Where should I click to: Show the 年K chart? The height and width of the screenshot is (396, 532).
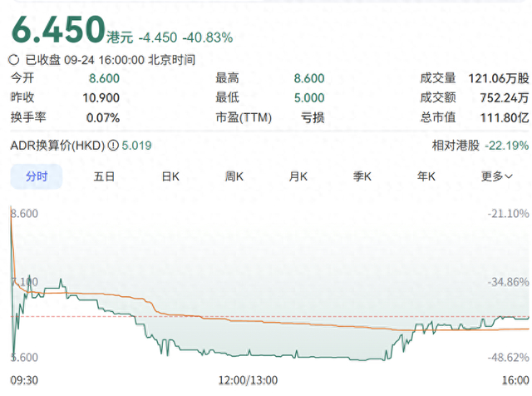pos(426,176)
